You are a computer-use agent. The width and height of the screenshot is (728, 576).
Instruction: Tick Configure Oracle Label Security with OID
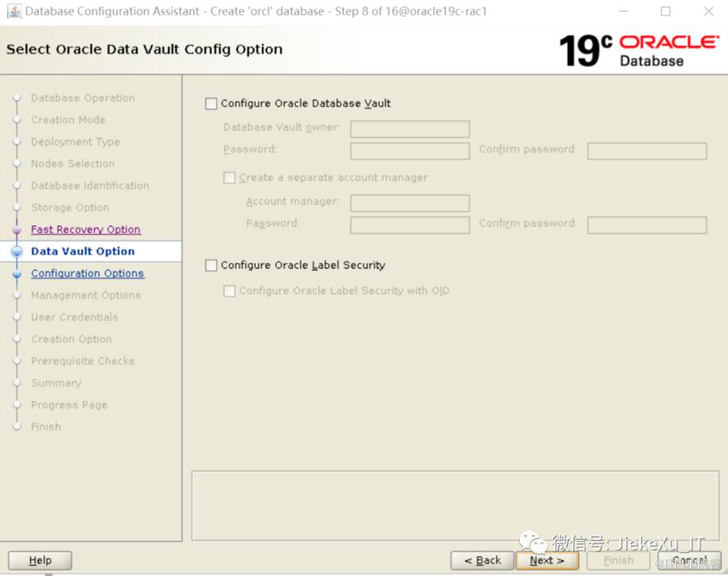[229, 290]
